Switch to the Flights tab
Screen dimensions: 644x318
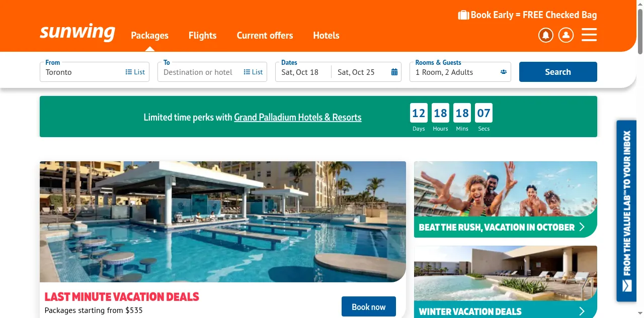coord(202,36)
